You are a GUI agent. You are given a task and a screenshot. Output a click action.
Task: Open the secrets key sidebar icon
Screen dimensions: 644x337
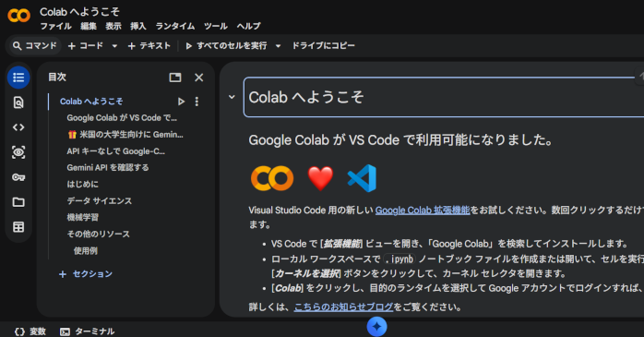point(18,177)
